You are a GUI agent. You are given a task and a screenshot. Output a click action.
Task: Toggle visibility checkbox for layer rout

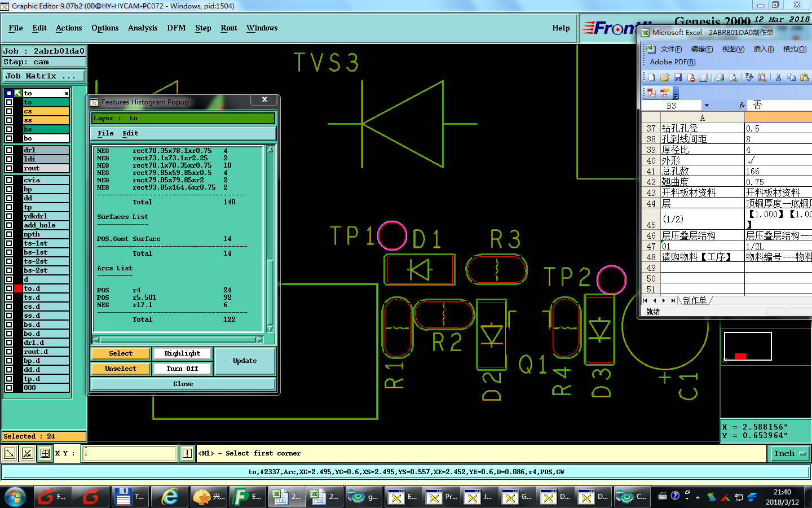coord(9,168)
